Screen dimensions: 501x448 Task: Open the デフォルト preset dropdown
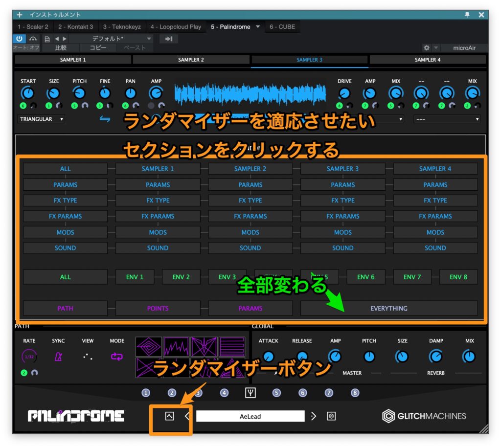tap(122, 39)
